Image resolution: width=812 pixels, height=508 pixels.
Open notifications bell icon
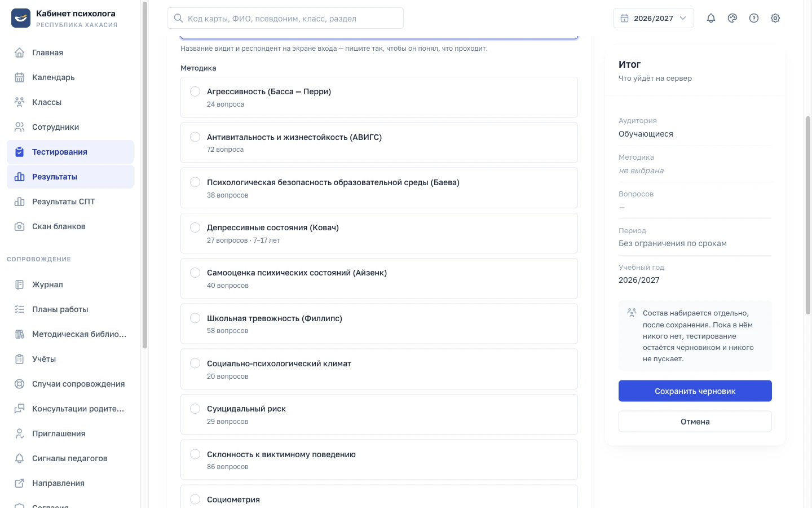(711, 18)
